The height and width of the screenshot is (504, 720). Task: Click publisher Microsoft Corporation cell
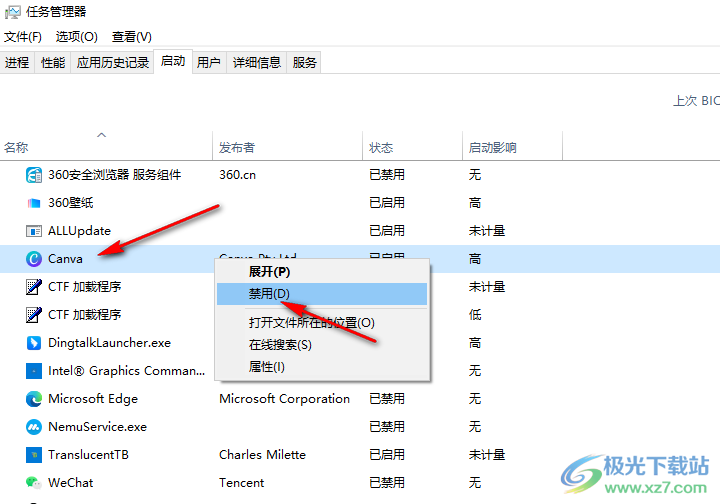[284, 399]
